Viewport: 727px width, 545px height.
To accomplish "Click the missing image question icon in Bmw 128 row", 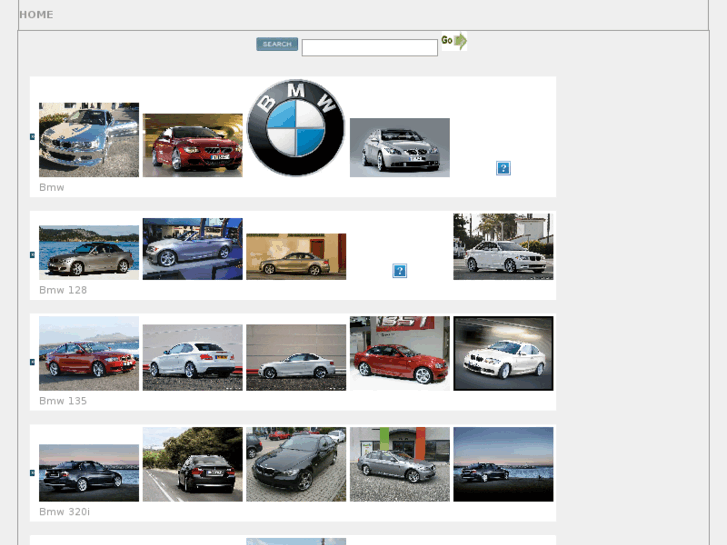I will click(400, 270).
